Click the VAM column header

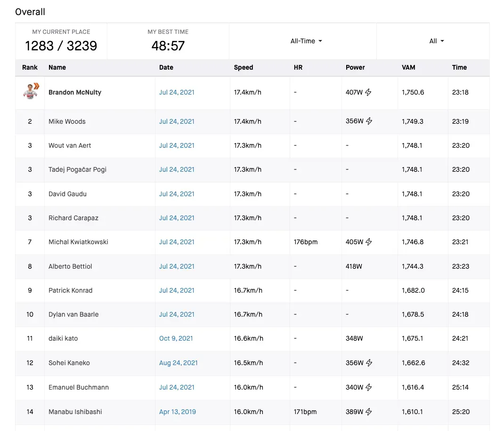408,67
